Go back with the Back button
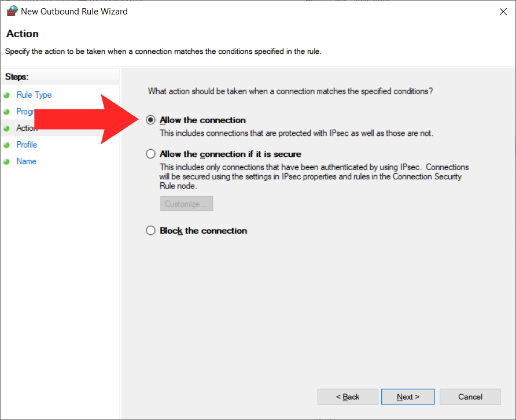Image resolution: width=516 pixels, height=420 pixels. click(x=348, y=397)
